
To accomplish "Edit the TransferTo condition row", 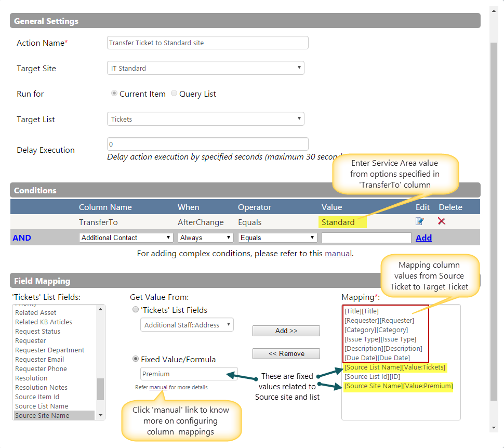I will click(419, 221).
